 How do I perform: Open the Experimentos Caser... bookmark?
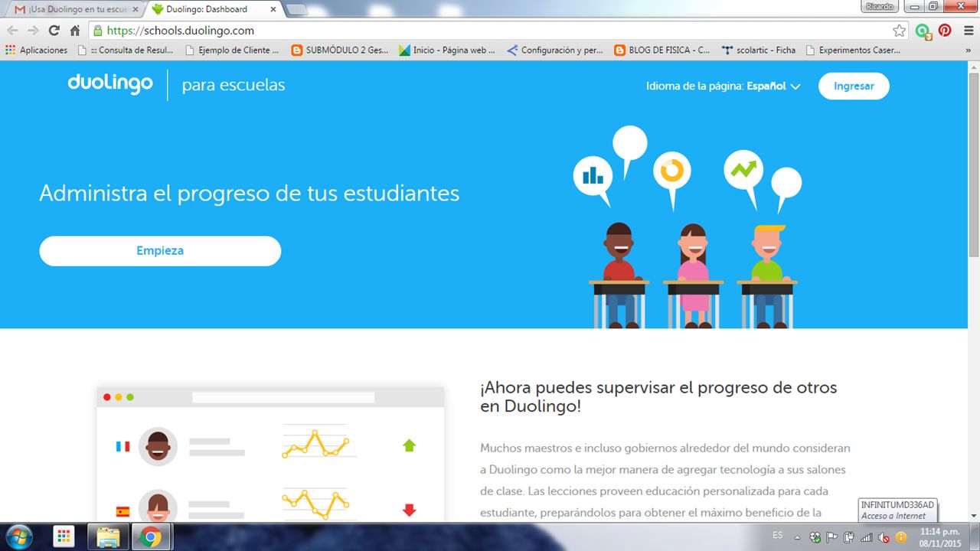click(853, 51)
